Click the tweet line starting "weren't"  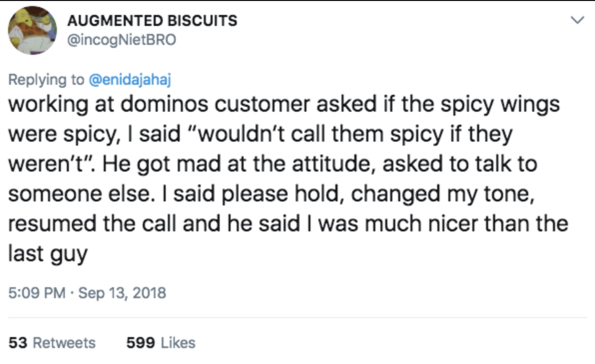(x=273, y=164)
